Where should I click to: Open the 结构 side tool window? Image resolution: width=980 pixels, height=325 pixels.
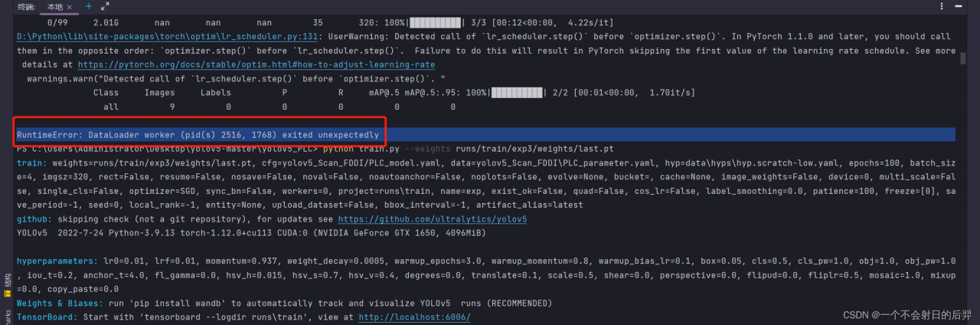[7, 279]
